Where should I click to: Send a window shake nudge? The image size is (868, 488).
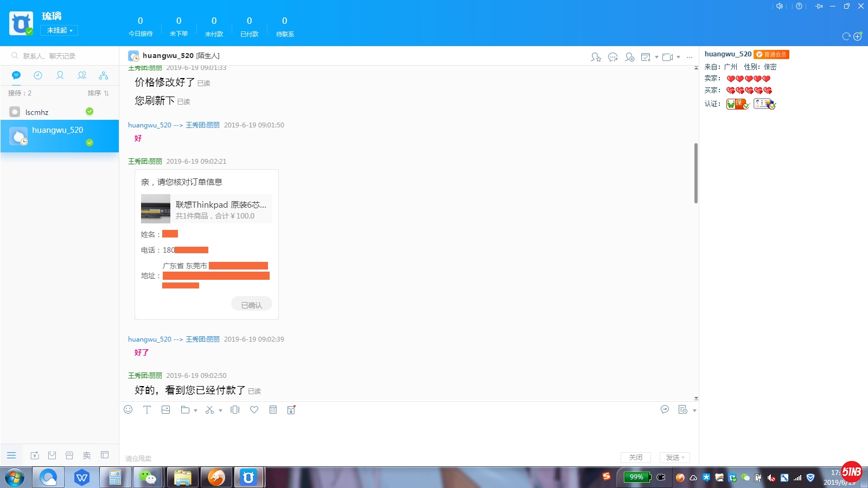(x=235, y=410)
